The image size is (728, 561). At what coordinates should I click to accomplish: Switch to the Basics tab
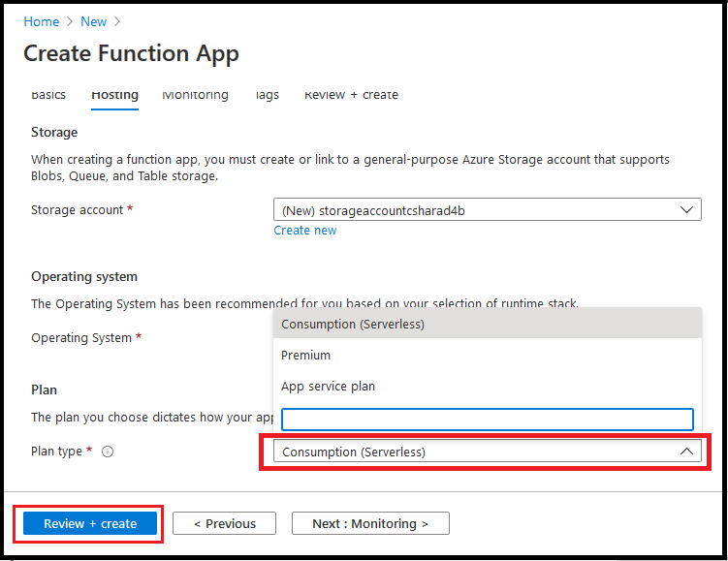pyautogui.click(x=48, y=95)
